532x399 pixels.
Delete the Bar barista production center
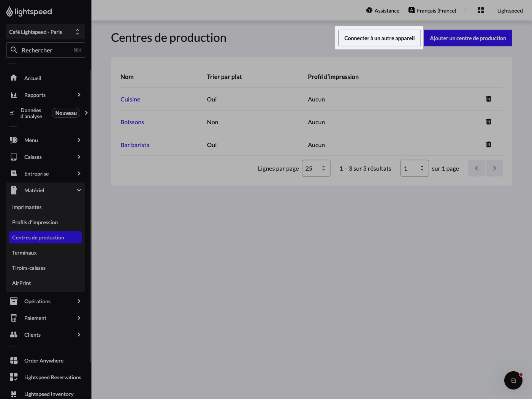[489, 144]
